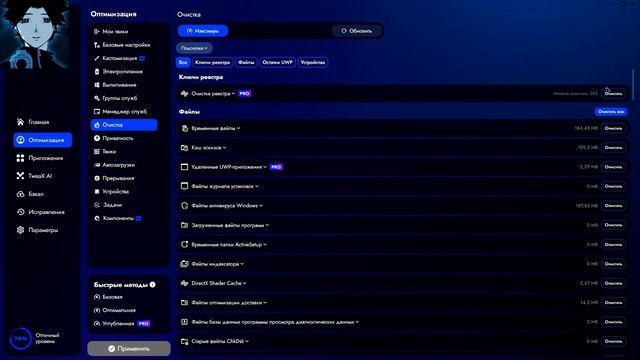Click the Группы служб icon

point(97,98)
